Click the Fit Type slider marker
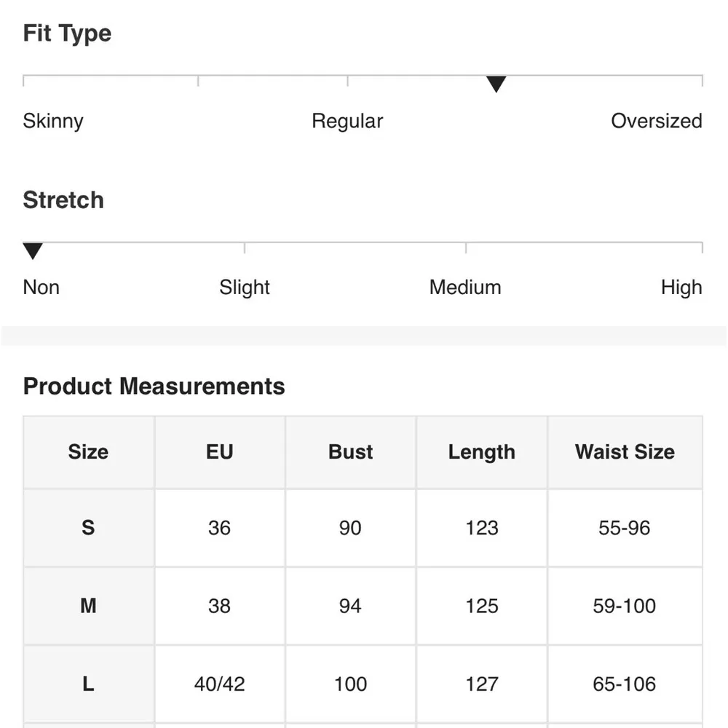The height and width of the screenshot is (728, 728). pyautogui.click(x=496, y=84)
